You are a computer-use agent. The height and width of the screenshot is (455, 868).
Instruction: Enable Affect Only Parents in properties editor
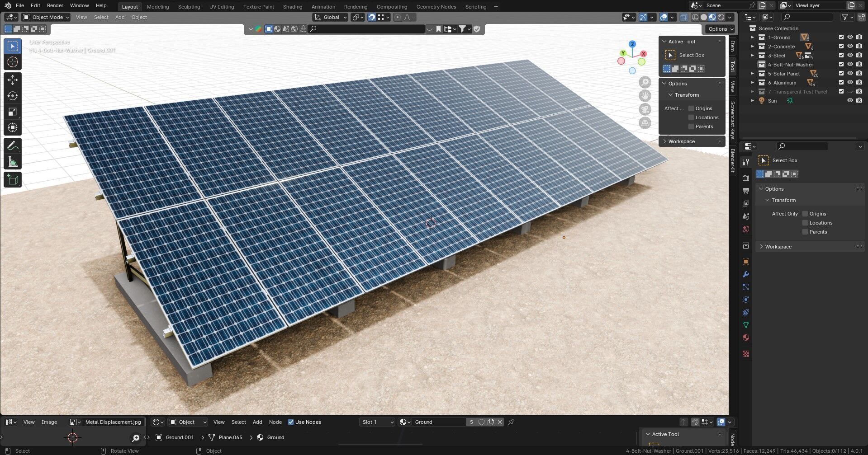click(x=805, y=232)
